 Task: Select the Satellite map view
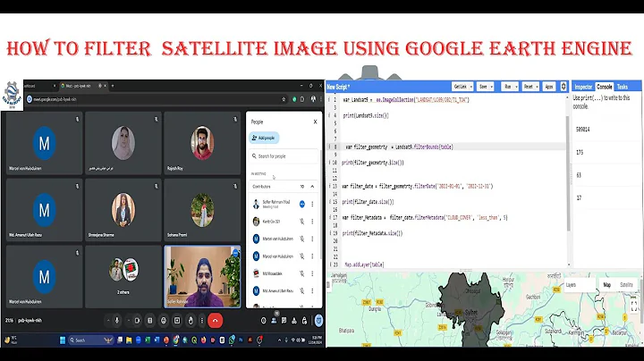[626, 285]
